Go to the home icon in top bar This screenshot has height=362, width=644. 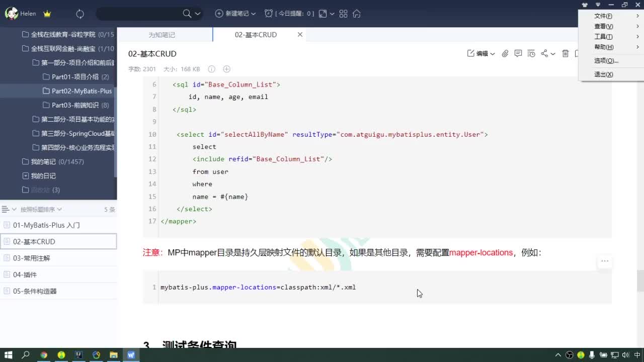(x=357, y=14)
